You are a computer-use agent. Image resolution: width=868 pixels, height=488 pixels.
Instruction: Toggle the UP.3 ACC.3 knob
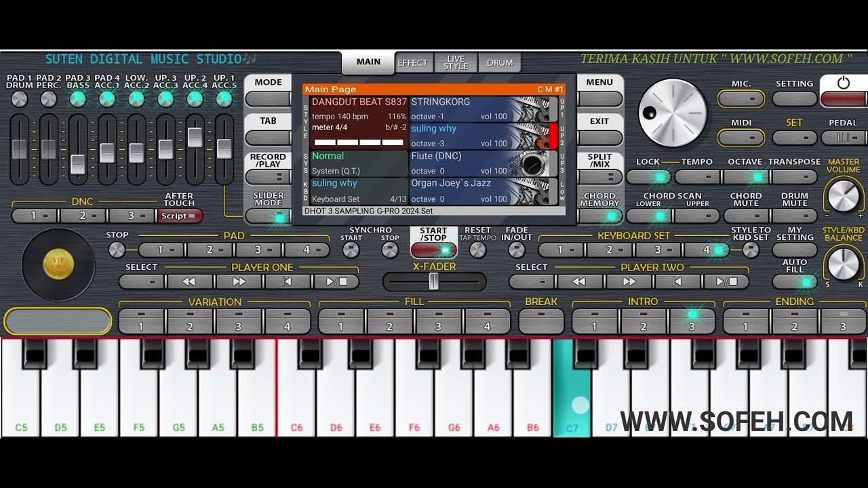[165, 99]
